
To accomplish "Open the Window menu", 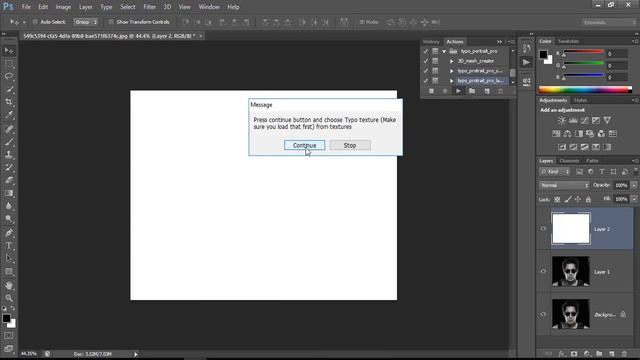I will [209, 7].
